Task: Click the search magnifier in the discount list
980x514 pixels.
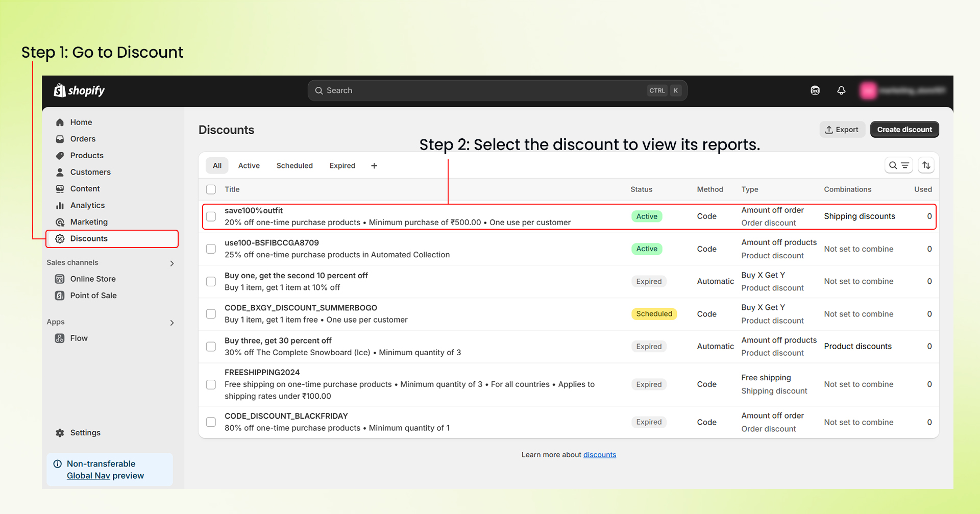Action: click(893, 165)
